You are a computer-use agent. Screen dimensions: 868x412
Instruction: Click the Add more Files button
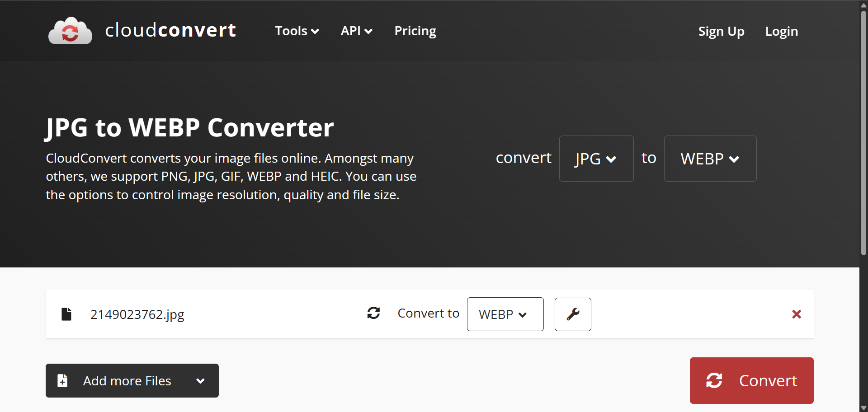click(x=132, y=380)
